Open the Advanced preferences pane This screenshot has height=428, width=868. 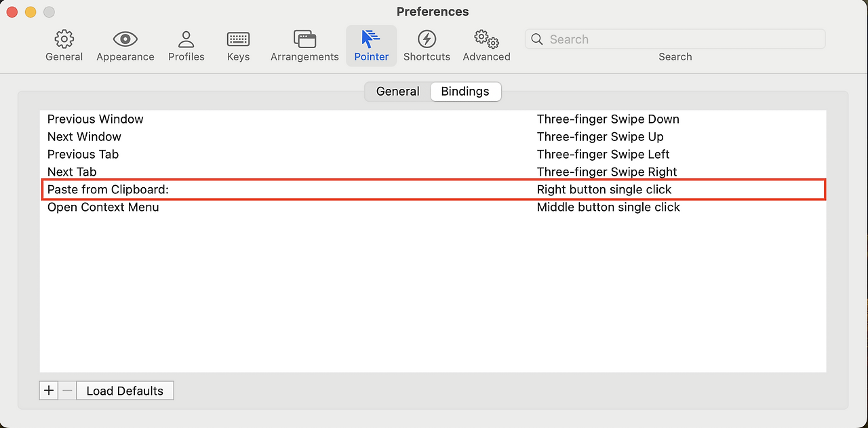click(x=486, y=44)
